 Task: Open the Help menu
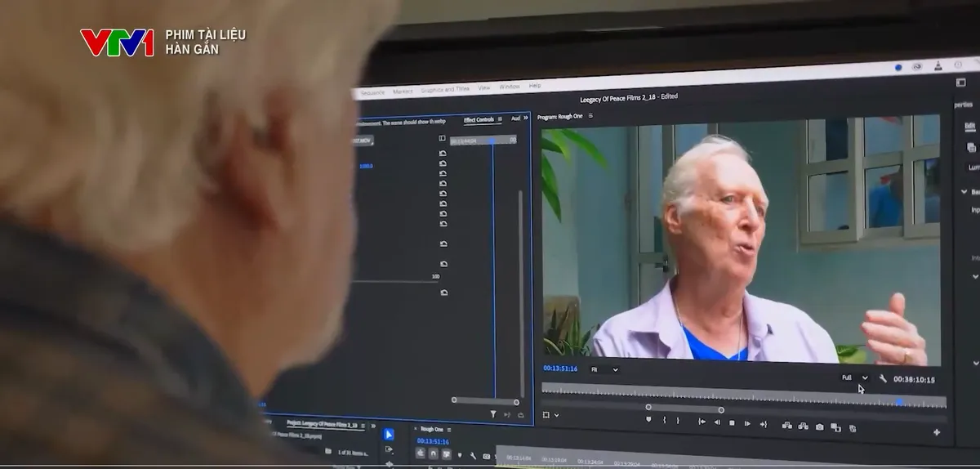click(535, 86)
